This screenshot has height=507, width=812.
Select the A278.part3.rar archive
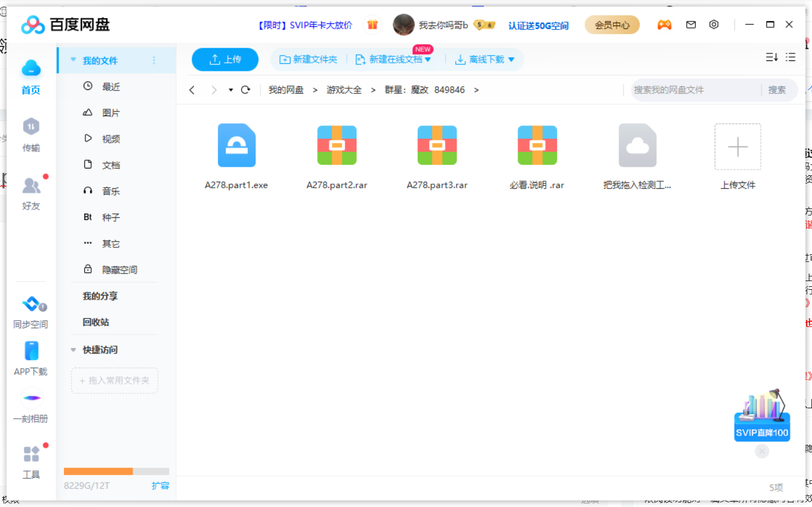[x=437, y=157]
